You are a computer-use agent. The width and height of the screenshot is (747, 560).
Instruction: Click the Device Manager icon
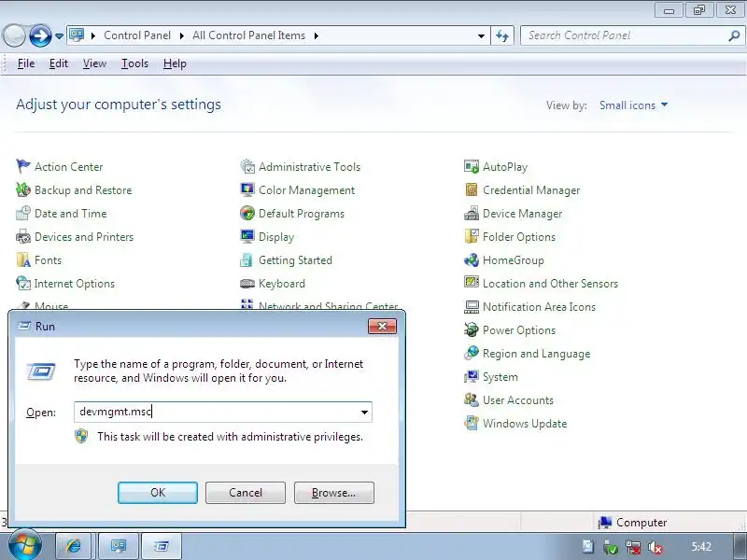(x=472, y=213)
